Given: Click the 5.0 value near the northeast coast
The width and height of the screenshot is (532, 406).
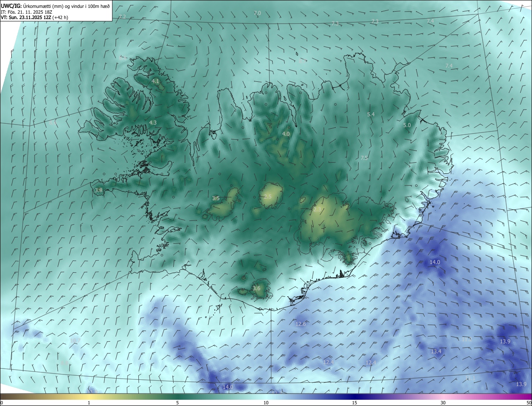Looking at the screenshot, I should [x=407, y=125].
